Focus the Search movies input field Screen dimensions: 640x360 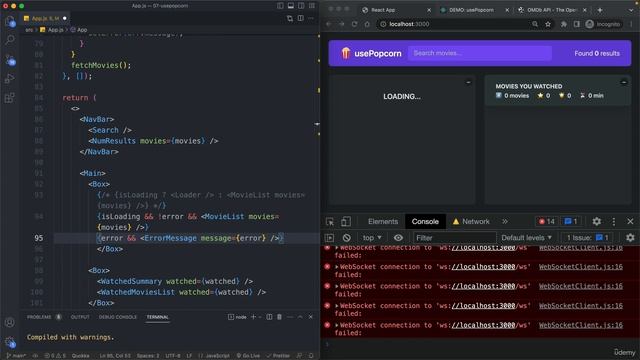[x=480, y=53]
